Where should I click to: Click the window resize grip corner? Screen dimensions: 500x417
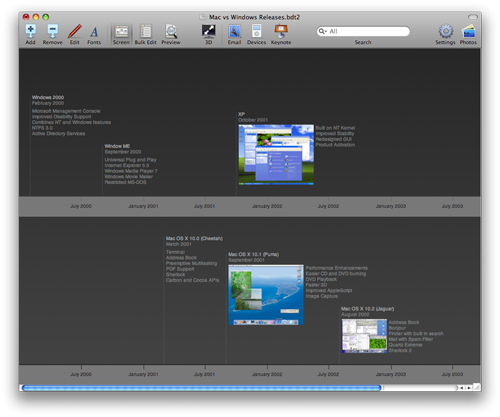click(x=477, y=387)
